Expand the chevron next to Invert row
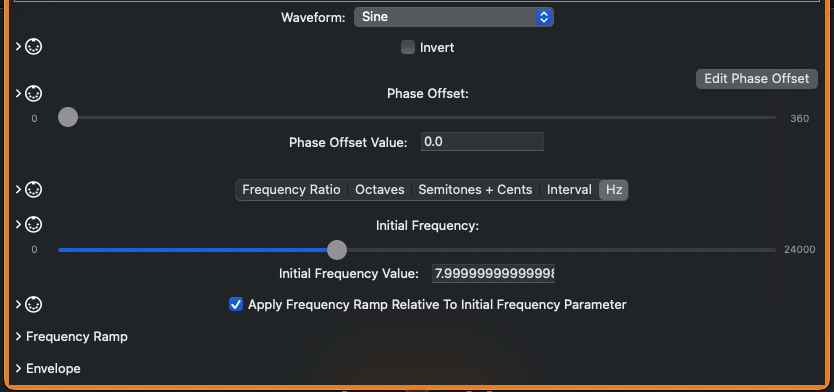This screenshot has height=392, width=834. pyautogui.click(x=18, y=47)
